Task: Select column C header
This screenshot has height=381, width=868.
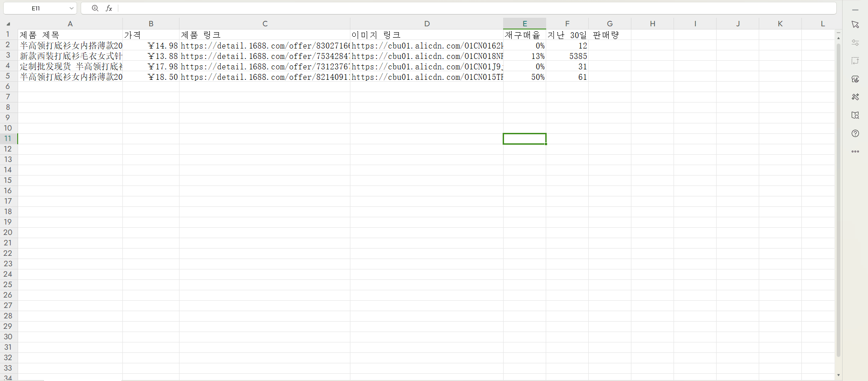Action: 265,24
